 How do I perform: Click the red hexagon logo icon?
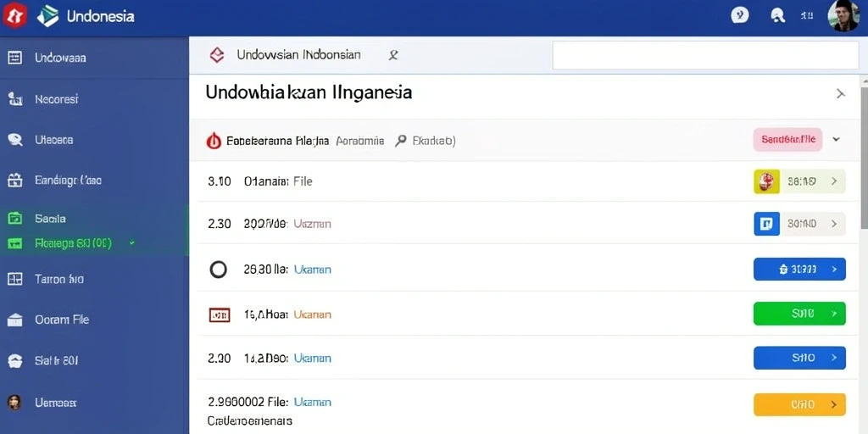(14, 15)
